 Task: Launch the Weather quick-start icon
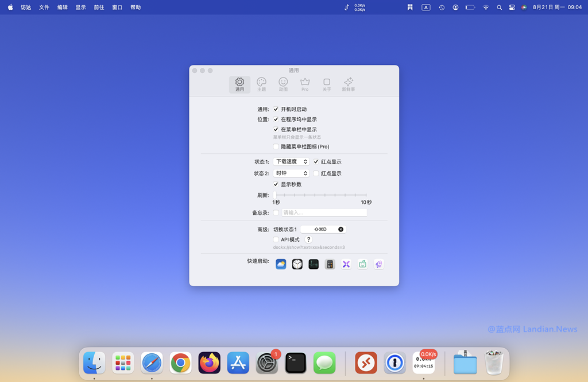(x=281, y=264)
